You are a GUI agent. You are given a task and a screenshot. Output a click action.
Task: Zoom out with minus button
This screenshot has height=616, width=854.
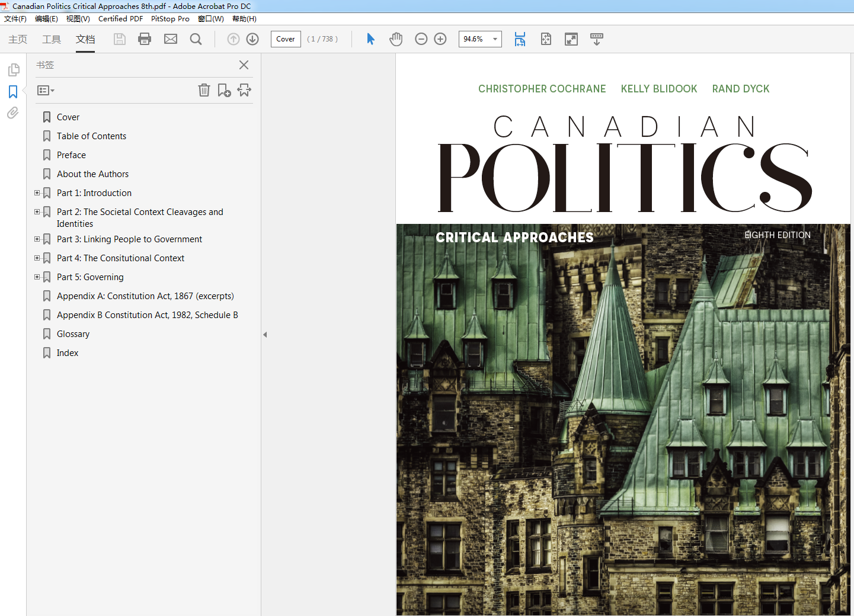tap(421, 39)
